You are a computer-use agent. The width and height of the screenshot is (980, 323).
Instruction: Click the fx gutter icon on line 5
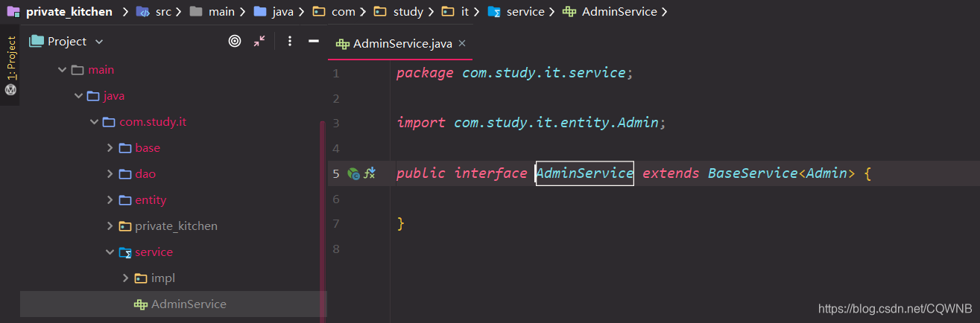370,174
